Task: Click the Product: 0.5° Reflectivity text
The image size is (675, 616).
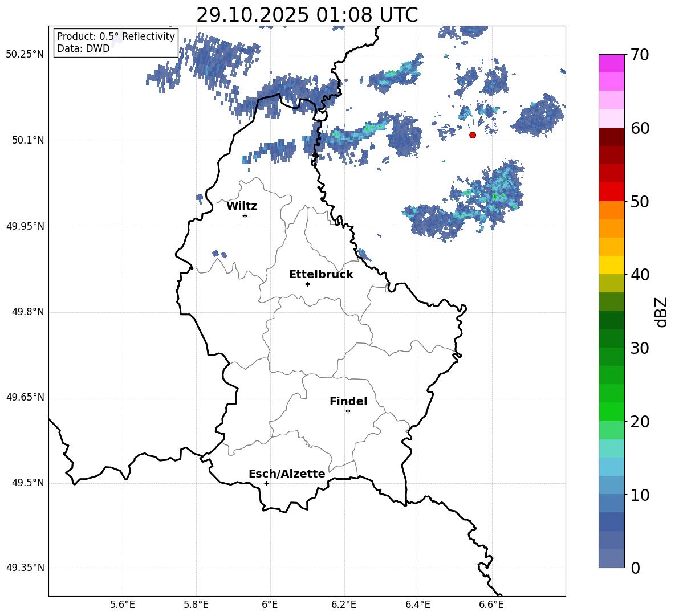Action: [x=116, y=36]
